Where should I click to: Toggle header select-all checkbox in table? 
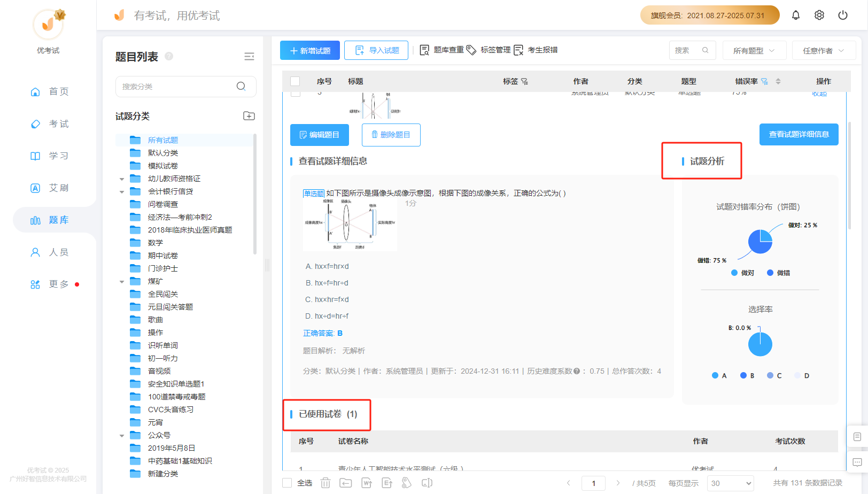click(295, 81)
